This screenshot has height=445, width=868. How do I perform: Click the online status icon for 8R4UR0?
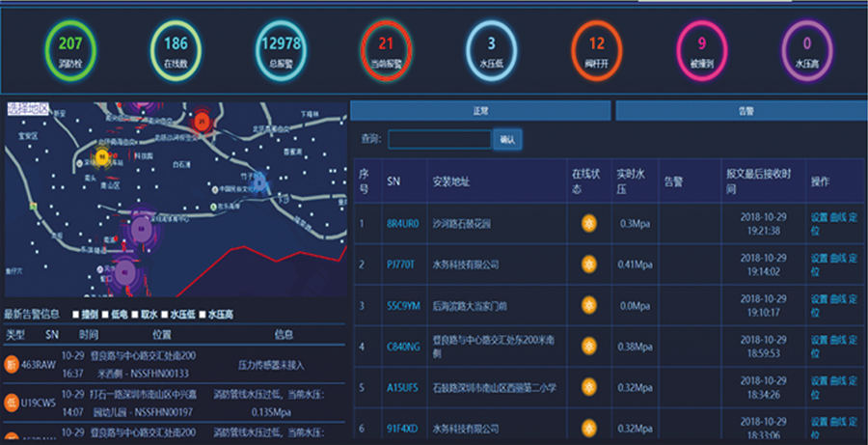click(587, 224)
